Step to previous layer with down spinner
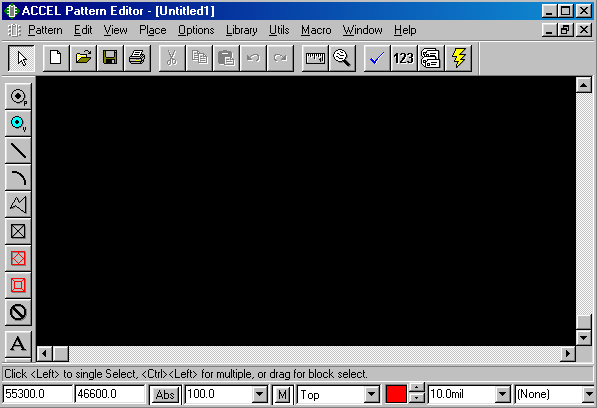Image resolution: width=597 pixels, height=408 pixels. point(417,398)
